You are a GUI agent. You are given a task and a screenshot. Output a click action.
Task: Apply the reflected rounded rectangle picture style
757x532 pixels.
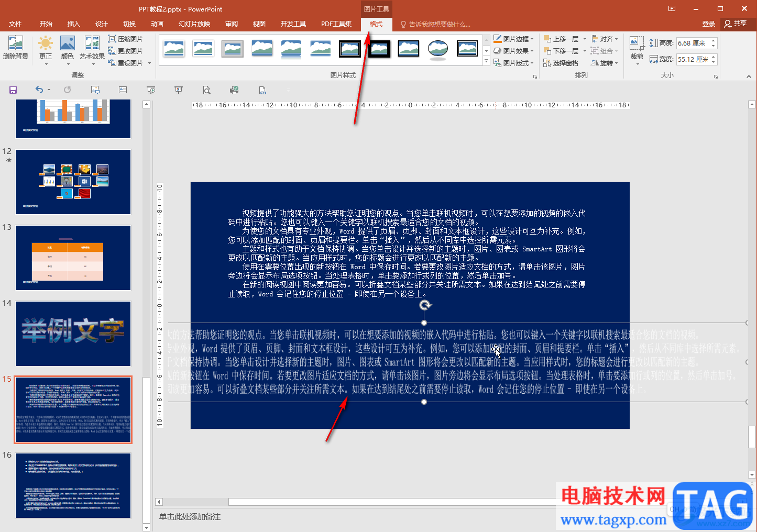click(x=291, y=49)
